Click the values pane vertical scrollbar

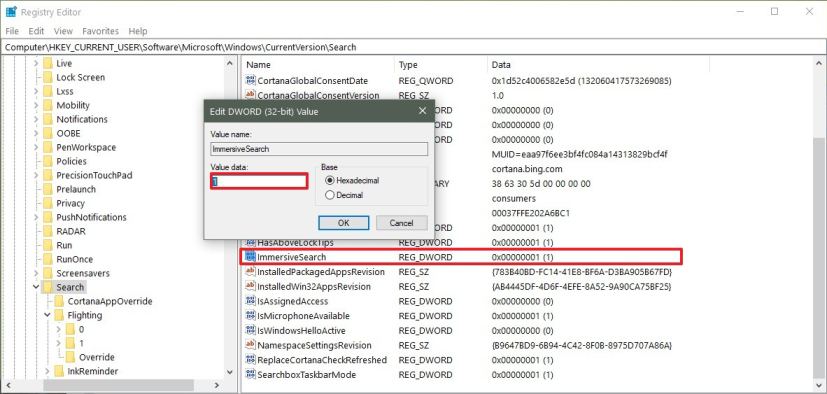(x=820, y=224)
